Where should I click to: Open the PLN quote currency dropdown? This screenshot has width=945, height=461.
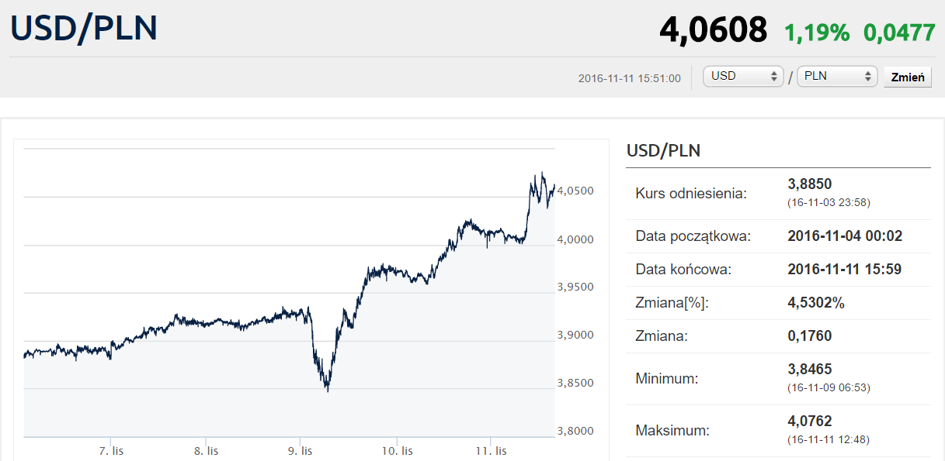[837, 77]
